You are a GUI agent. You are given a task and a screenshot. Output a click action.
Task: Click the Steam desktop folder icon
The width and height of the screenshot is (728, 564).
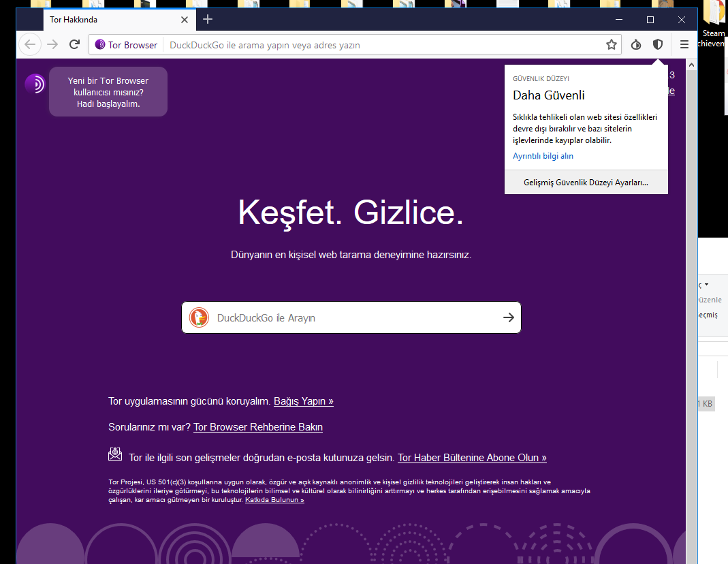[x=714, y=14]
